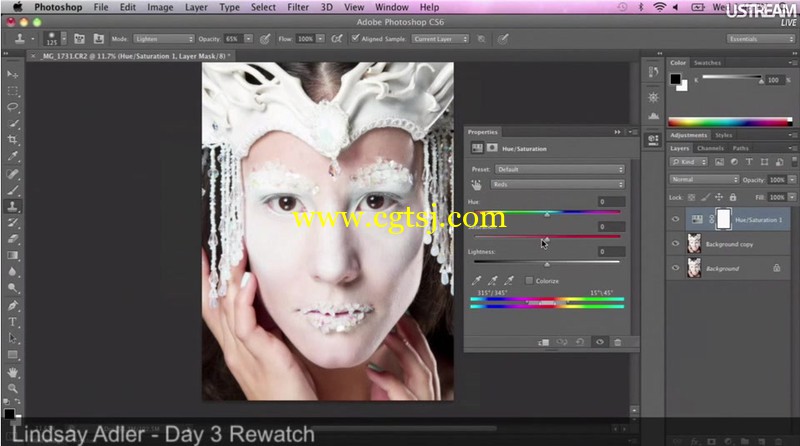Click the Hue value input field
This screenshot has height=446, width=800.
click(x=611, y=202)
